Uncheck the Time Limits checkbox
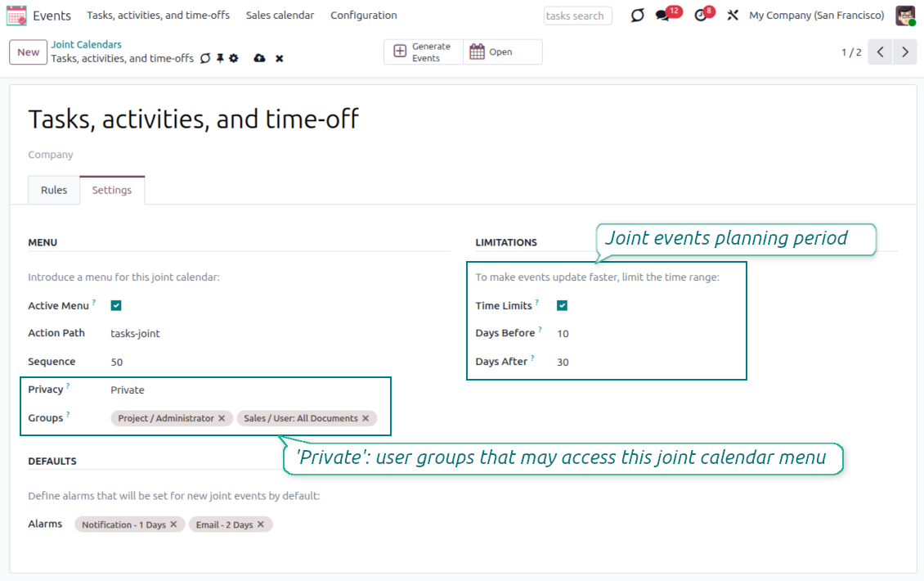Screen dimensions: 924x581 (563, 305)
